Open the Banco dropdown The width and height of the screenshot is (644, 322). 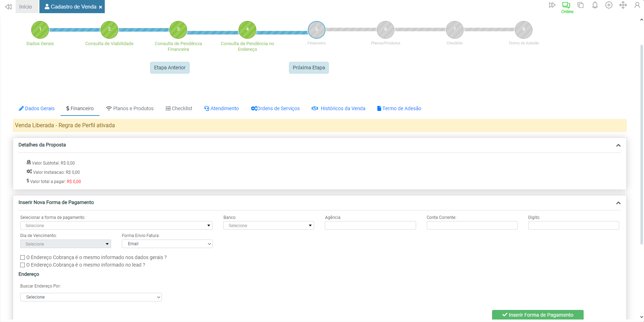pyautogui.click(x=268, y=226)
